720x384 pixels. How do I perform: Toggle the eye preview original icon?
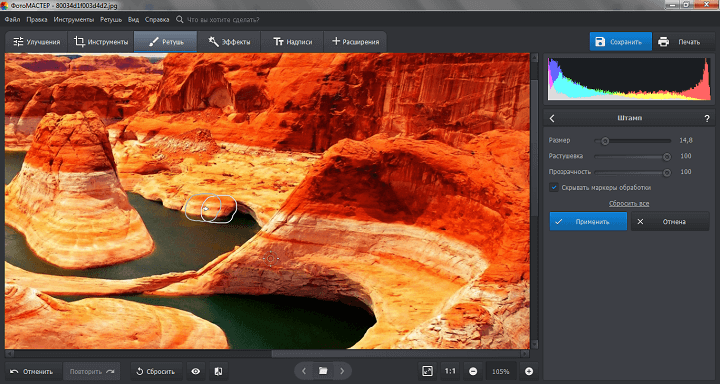196,371
